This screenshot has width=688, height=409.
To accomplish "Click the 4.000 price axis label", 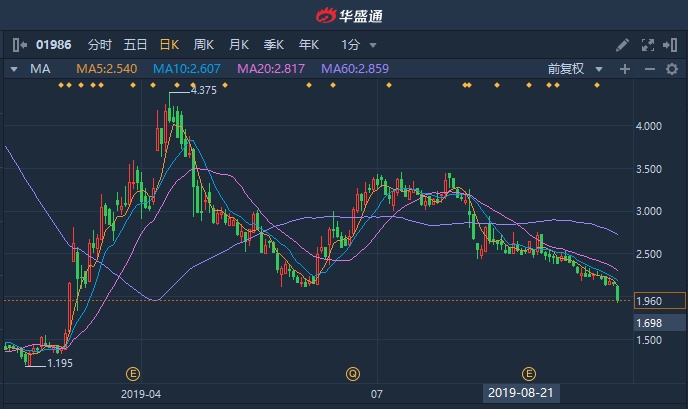I will [649, 126].
